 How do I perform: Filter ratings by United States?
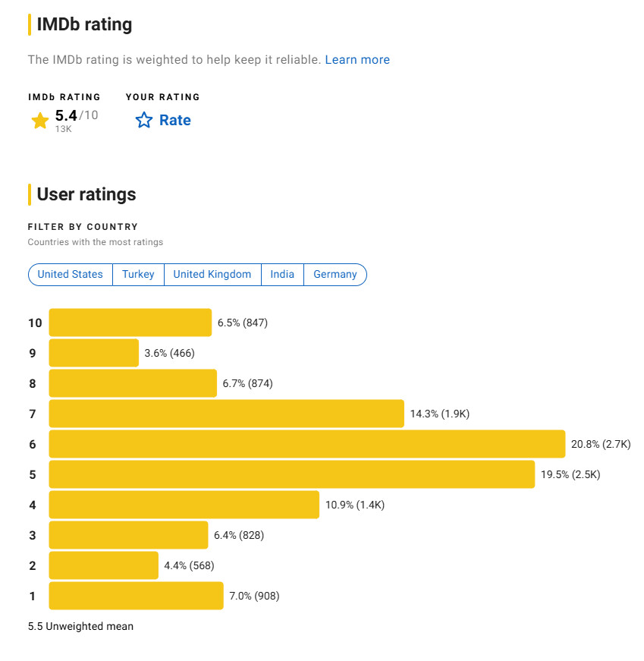pyautogui.click(x=70, y=275)
